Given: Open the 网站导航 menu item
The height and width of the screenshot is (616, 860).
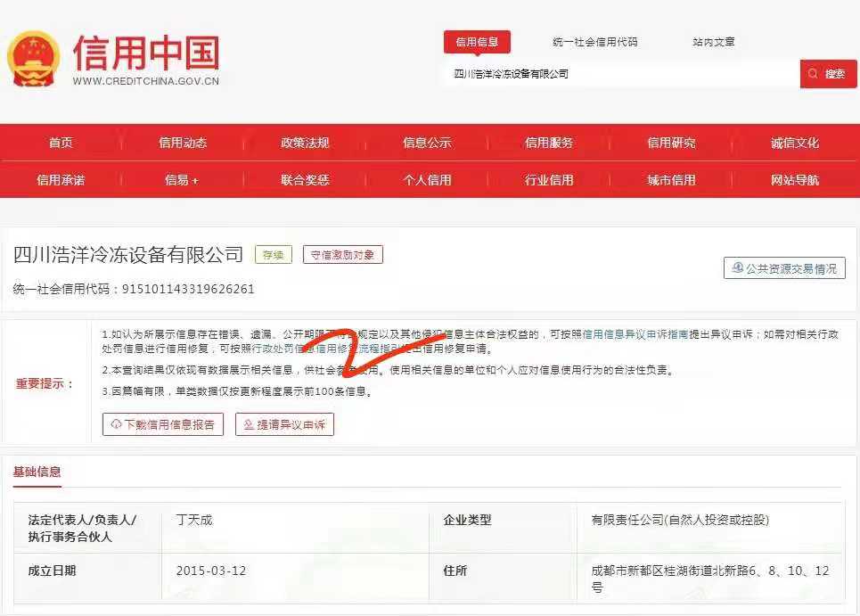Looking at the screenshot, I should click(x=795, y=180).
